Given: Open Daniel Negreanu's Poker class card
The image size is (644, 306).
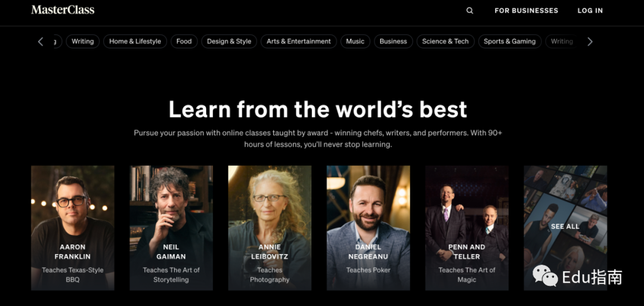Looking at the screenshot, I should click(368, 227).
